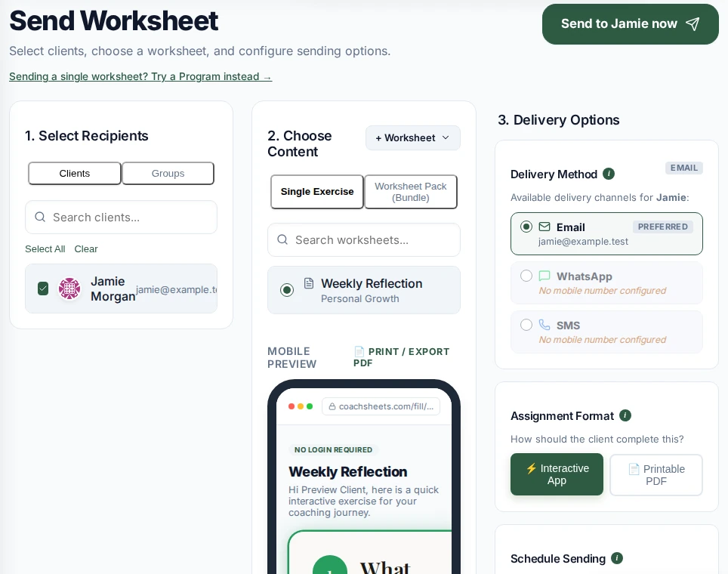Click the MOBILE PREVIEW label

click(292, 357)
